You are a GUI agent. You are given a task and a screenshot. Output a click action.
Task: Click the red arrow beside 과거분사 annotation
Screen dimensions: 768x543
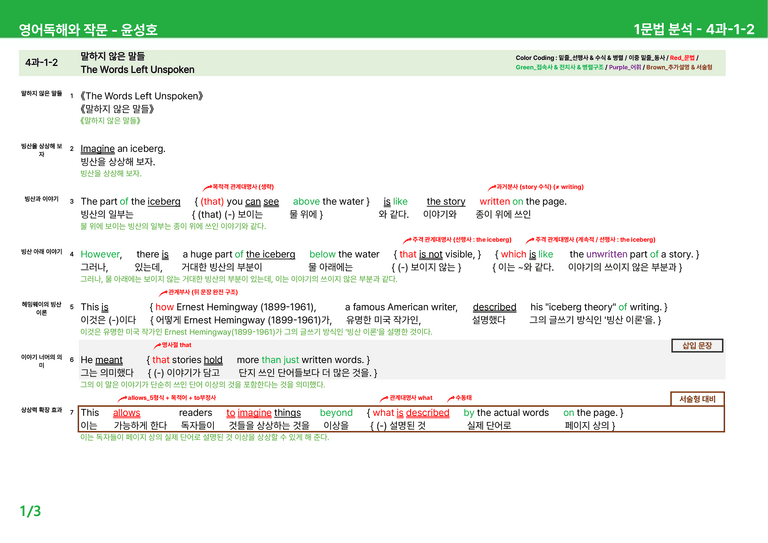pyautogui.click(x=492, y=188)
